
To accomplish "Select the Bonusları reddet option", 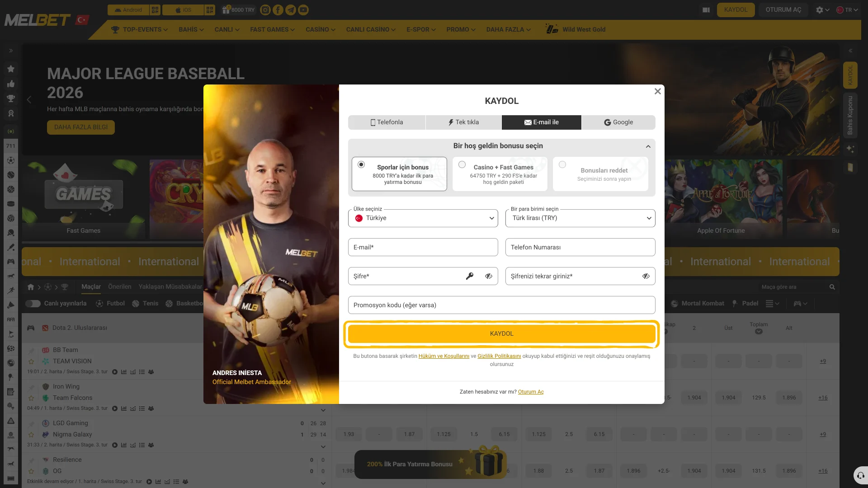I will pos(600,174).
